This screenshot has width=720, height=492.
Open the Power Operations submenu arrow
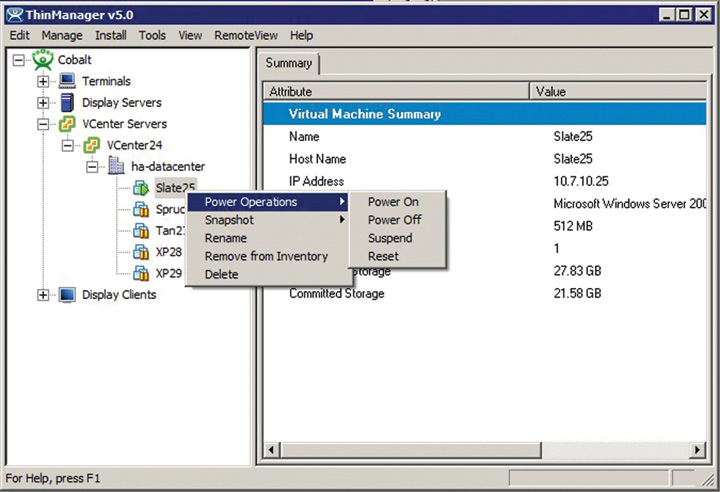point(342,201)
